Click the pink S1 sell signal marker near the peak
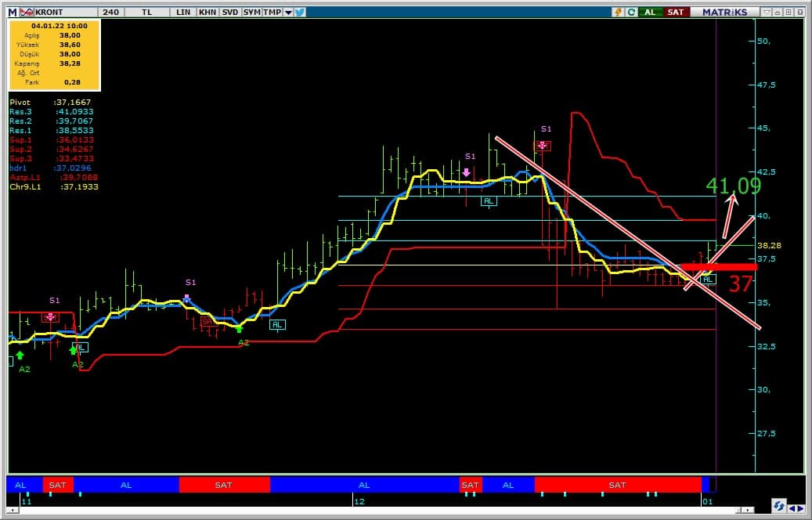 pos(542,146)
